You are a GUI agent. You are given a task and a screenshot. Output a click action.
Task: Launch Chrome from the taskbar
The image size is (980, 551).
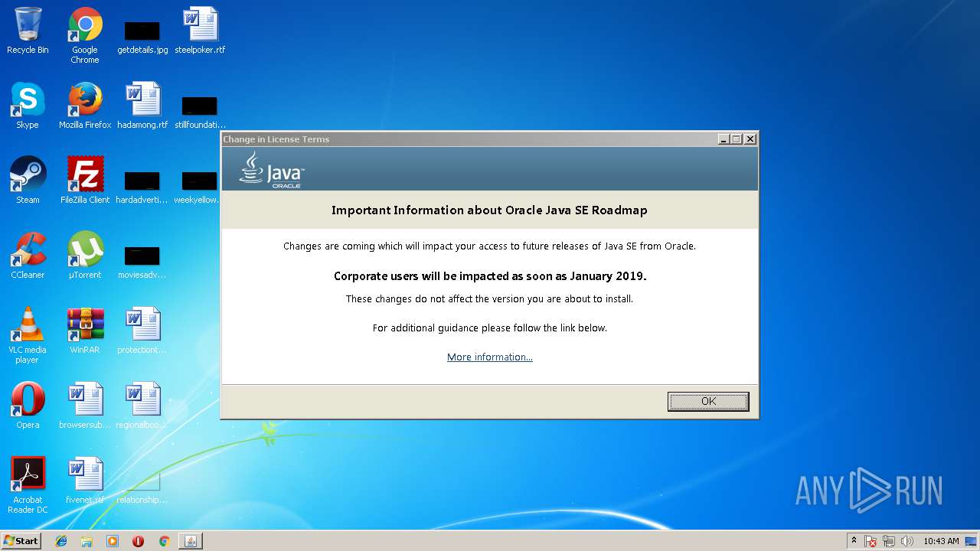point(164,541)
